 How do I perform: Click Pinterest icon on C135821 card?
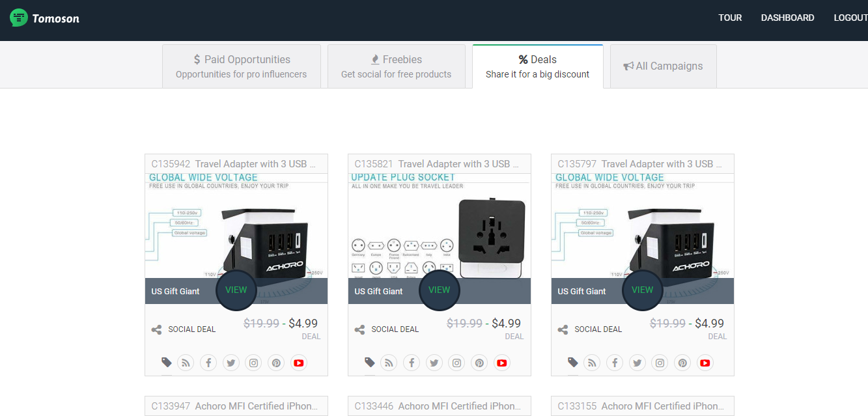click(x=479, y=363)
